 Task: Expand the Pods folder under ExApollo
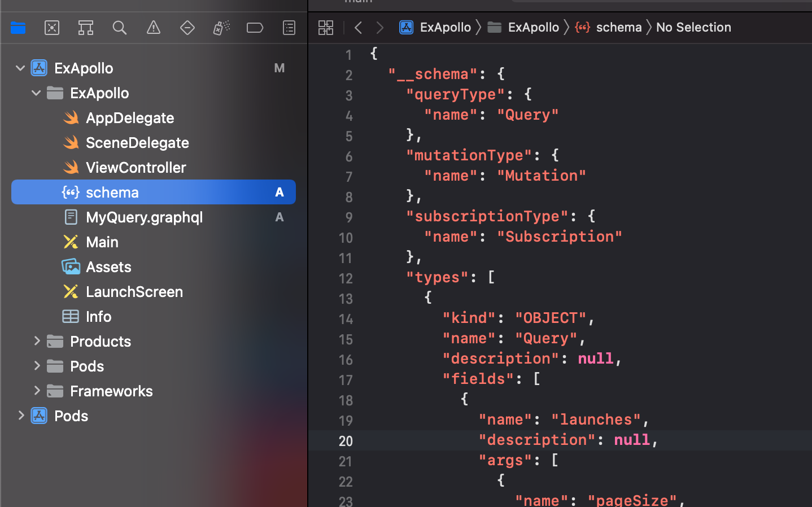coord(37,366)
